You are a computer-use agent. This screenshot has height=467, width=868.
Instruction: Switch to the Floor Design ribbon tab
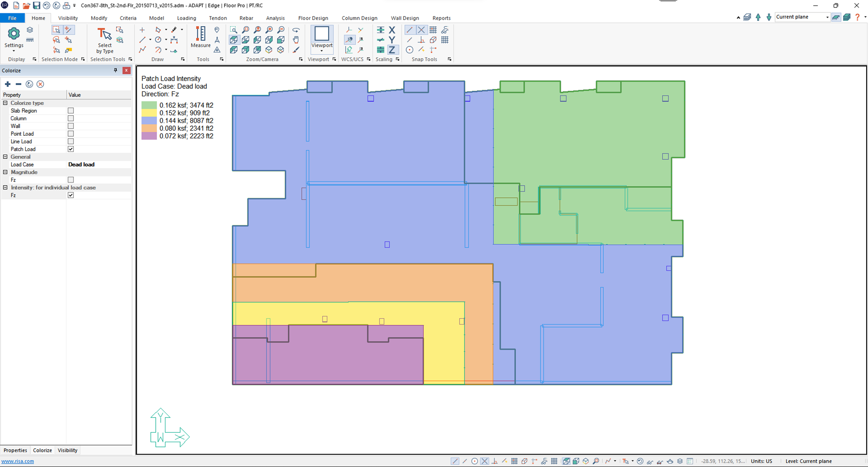tap(313, 18)
